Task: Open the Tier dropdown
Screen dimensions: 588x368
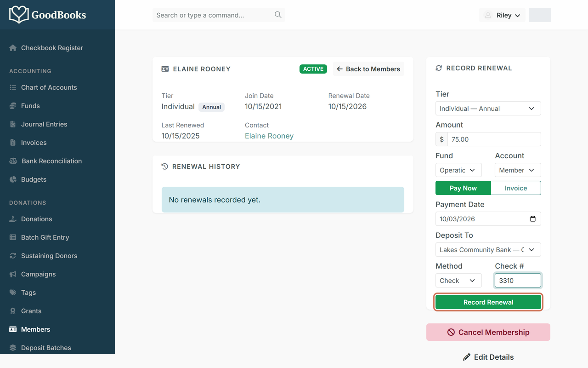Action: [x=488, y=109]
